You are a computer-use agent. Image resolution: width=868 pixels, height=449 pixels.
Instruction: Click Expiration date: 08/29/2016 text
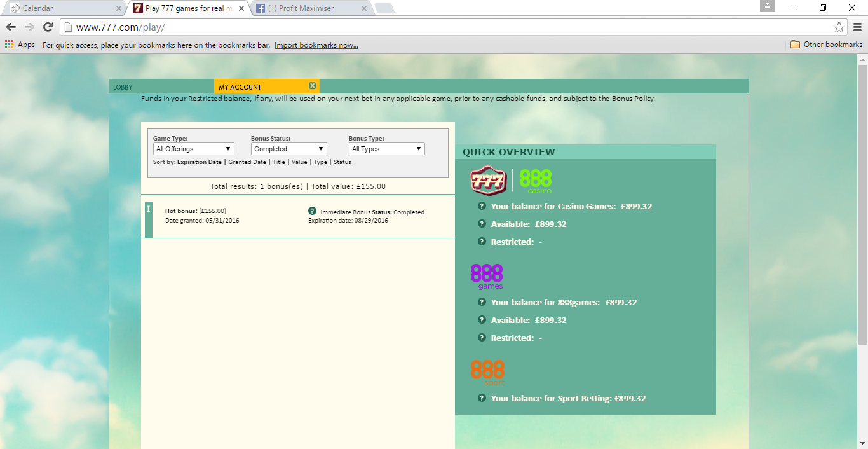tap(348, 221)
